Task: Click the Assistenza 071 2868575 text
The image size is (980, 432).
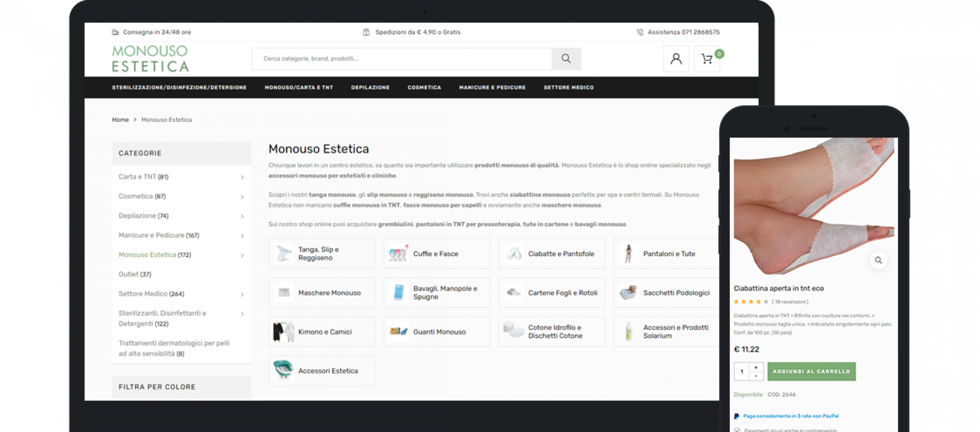Action: [683, 32]
